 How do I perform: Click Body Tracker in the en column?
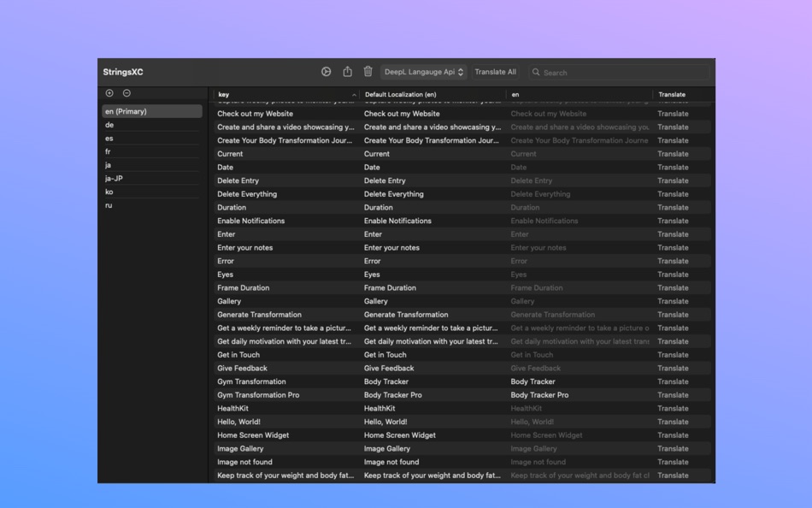click(x=533, y=381)
